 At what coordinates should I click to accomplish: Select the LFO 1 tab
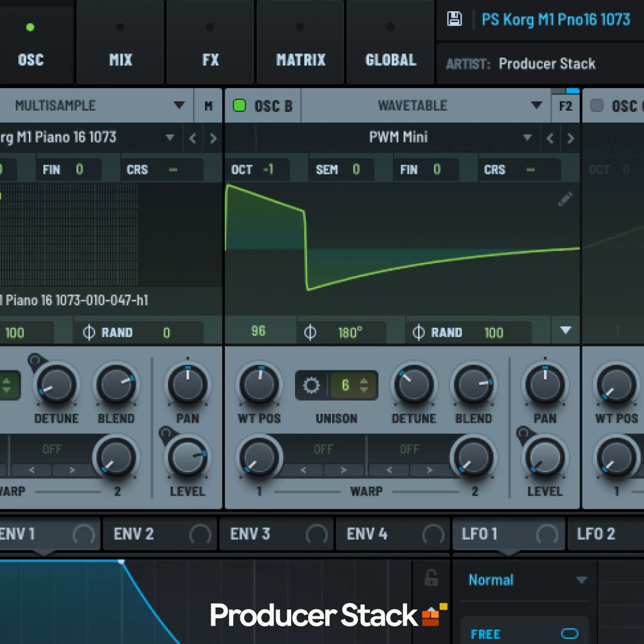(509, 535)
